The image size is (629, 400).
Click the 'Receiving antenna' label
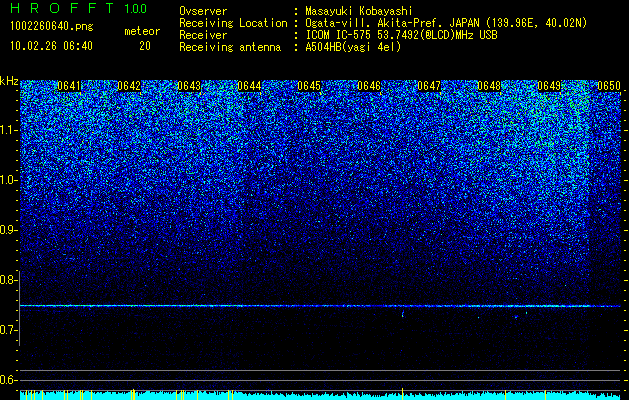(x=230, y=47)
